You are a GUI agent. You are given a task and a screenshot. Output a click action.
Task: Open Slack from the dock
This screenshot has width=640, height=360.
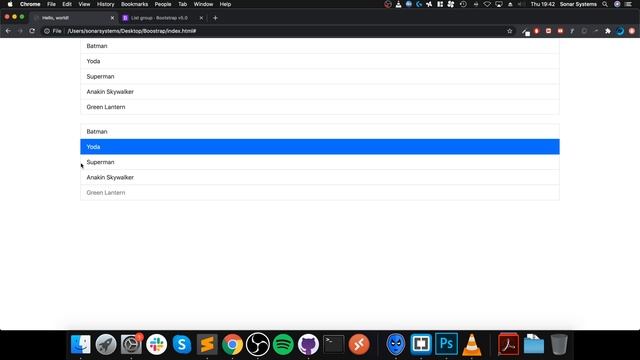pos(156,344)
